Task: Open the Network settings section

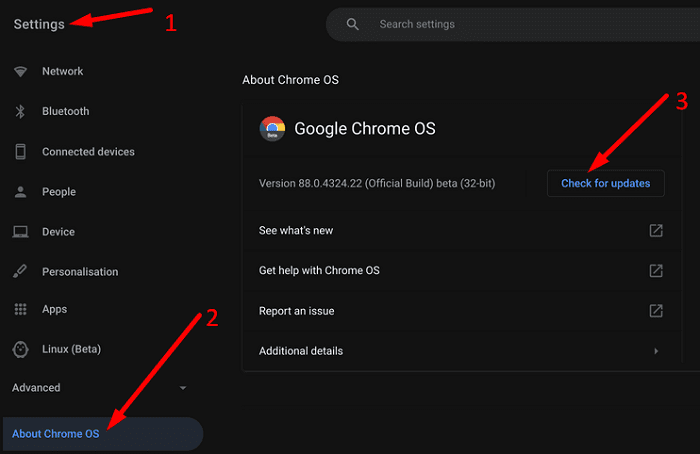Action: pyautogui.click(x=62, y=72)
